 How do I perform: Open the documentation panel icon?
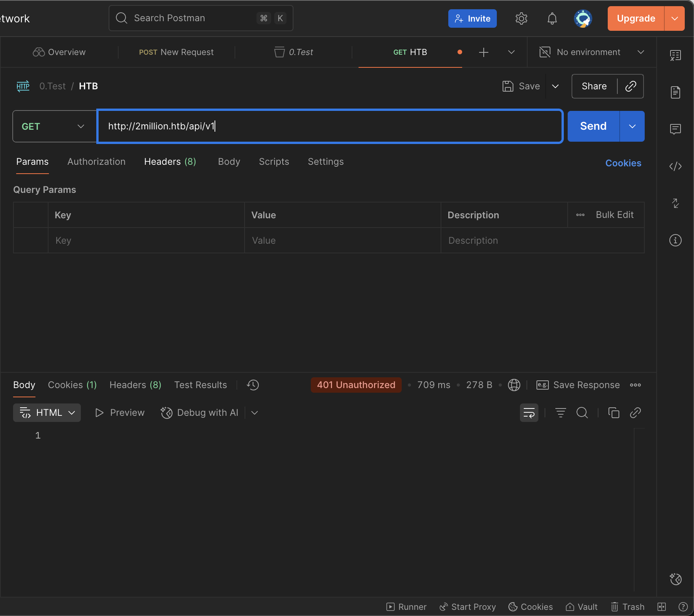pyautogui.click(x=676, y=92)
